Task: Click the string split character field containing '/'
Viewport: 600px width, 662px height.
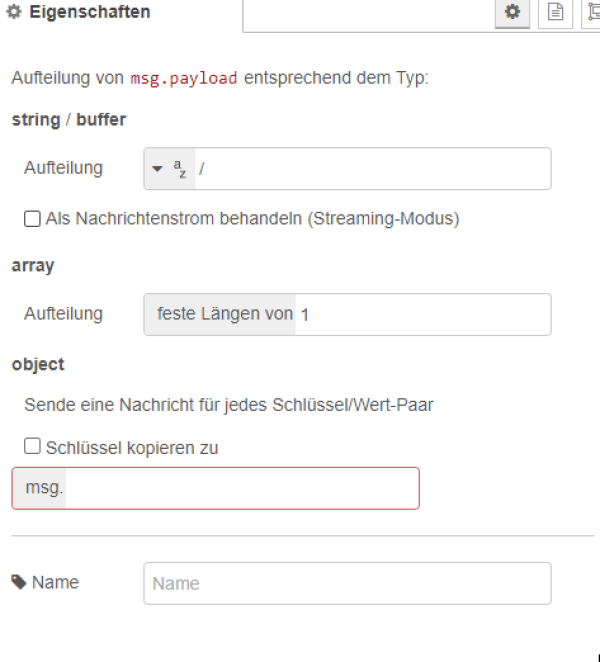Action: (370, 170)
